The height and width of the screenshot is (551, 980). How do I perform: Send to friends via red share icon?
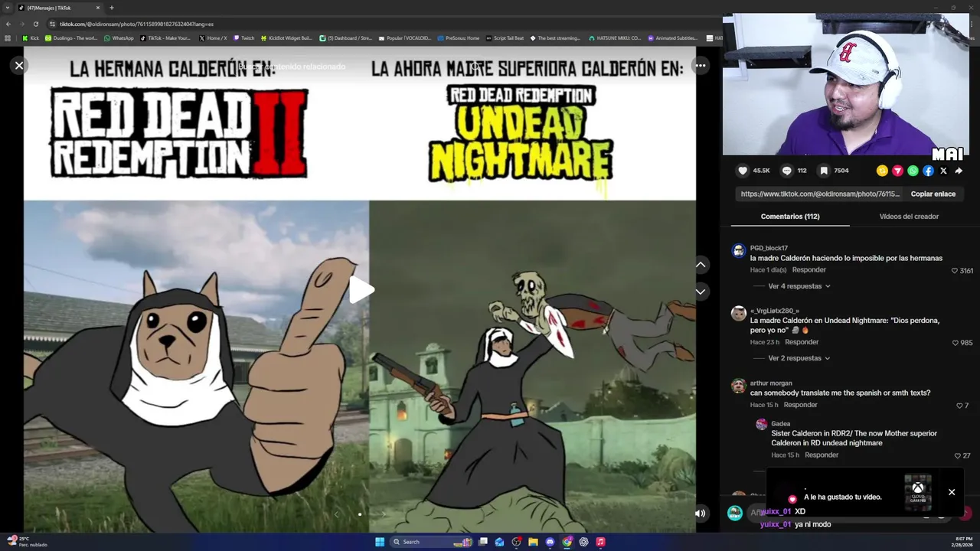point(897,171)
